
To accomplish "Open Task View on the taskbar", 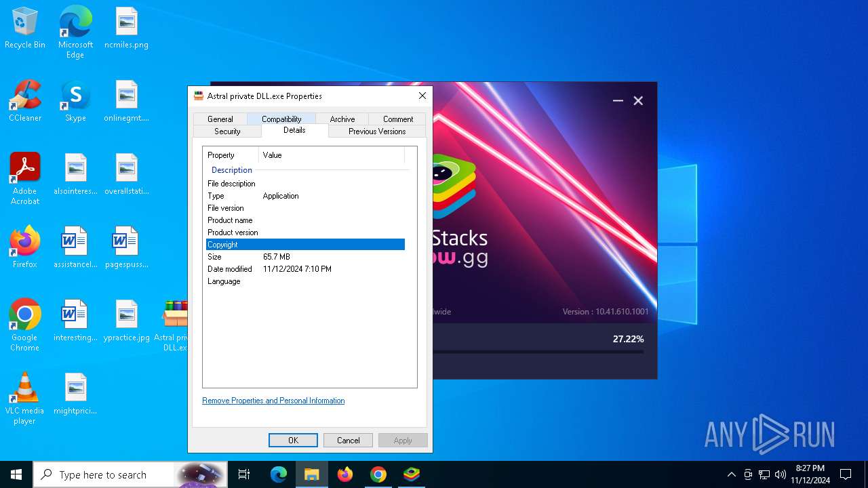I will pos(244,474).
